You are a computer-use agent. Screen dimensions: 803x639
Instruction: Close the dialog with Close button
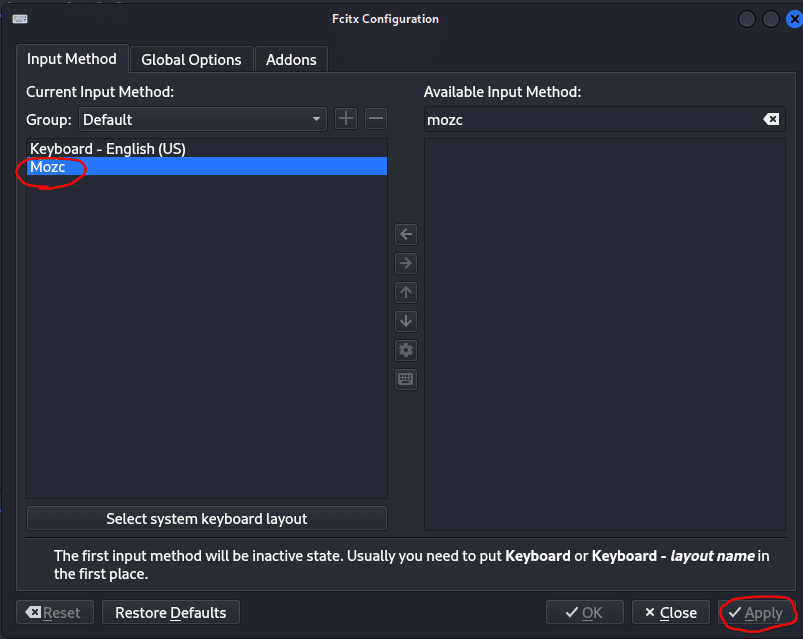click(x=670, y=613)
